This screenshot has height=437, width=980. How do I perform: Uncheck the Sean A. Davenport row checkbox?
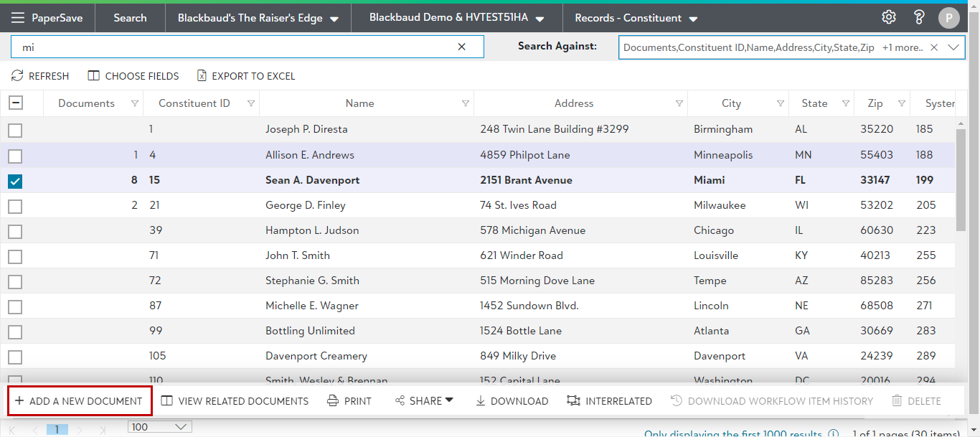(x=15, y=181)
